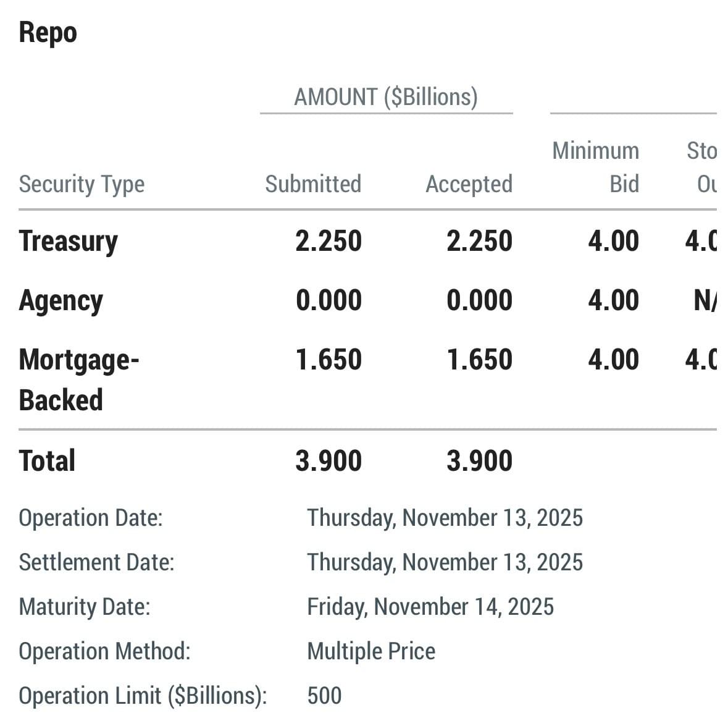Click the Repo section heading
This screenshot has height=718, width=728.
click(48, 32)
